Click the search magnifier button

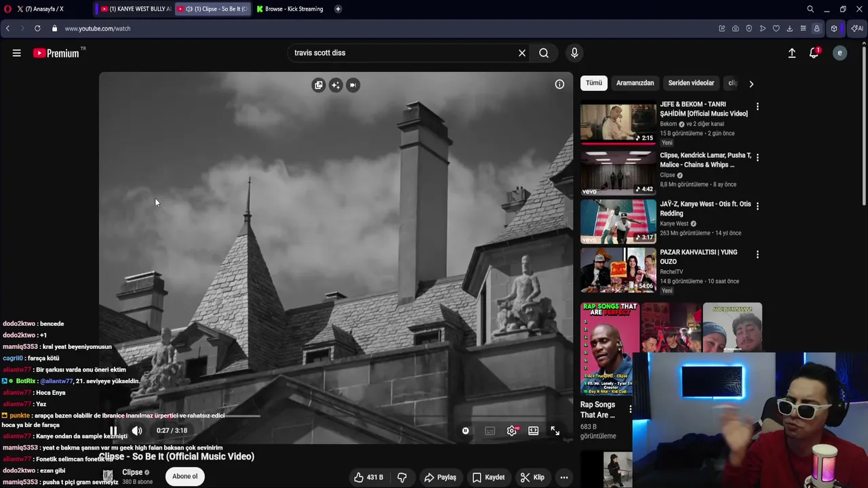tap(544, 53)
